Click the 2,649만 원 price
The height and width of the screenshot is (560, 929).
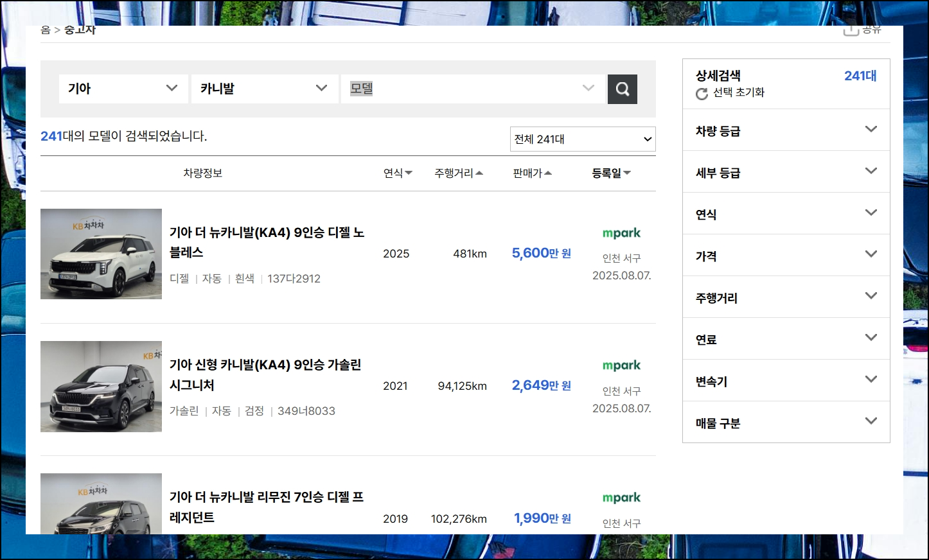coord(541,385)
